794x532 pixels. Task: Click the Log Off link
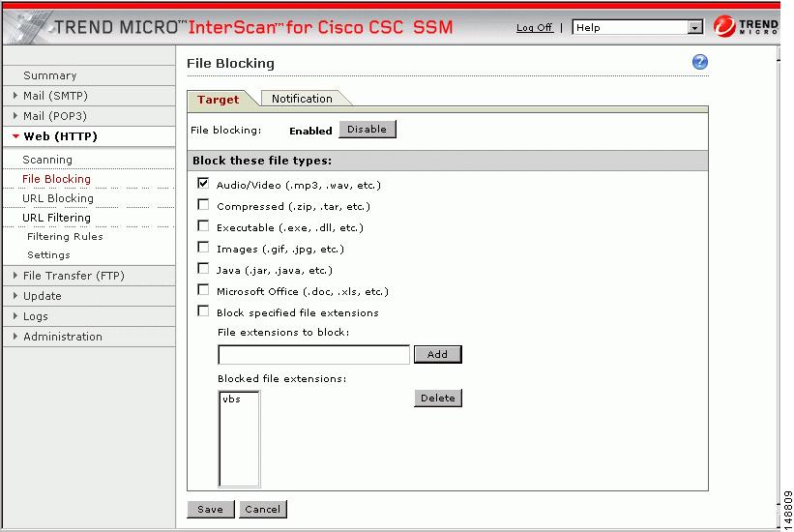point(534,27)
